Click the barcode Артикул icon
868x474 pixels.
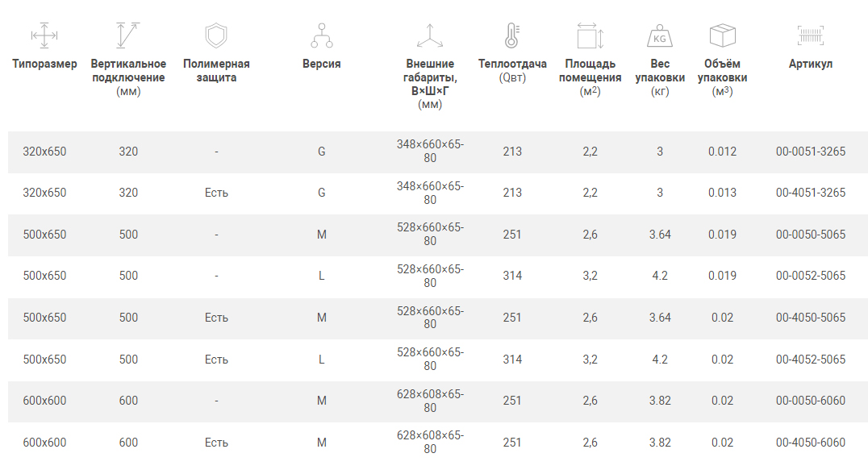click(x=810, y=35)
